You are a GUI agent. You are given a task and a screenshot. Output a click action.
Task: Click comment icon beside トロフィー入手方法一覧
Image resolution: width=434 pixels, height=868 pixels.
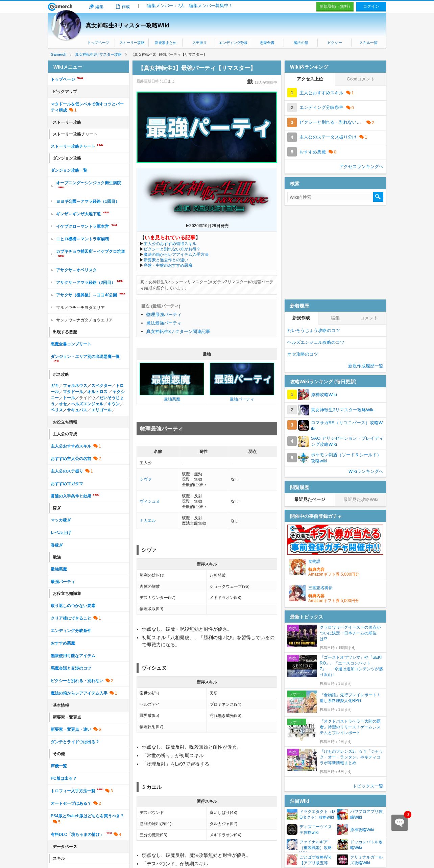pyautogui.click(x=107, y=791)
